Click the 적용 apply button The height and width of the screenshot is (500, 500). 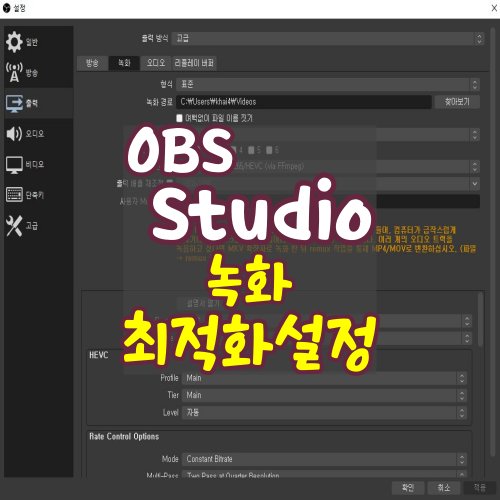click(x=480, y=488)
